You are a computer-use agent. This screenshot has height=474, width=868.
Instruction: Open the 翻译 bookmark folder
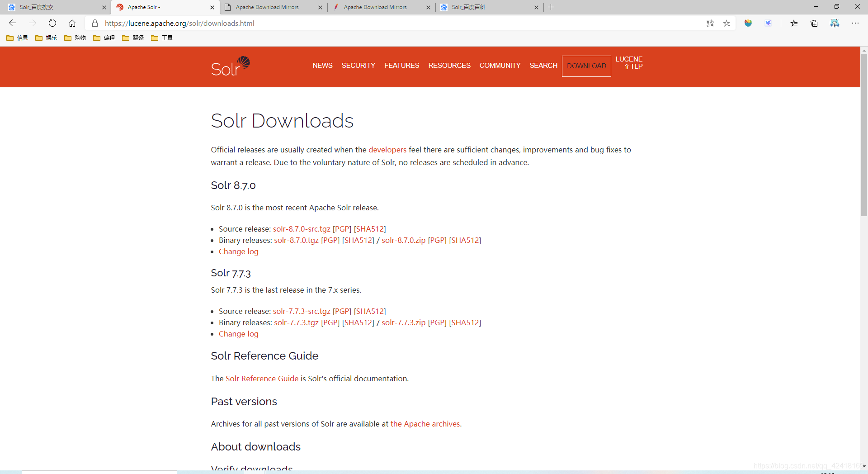133,38
